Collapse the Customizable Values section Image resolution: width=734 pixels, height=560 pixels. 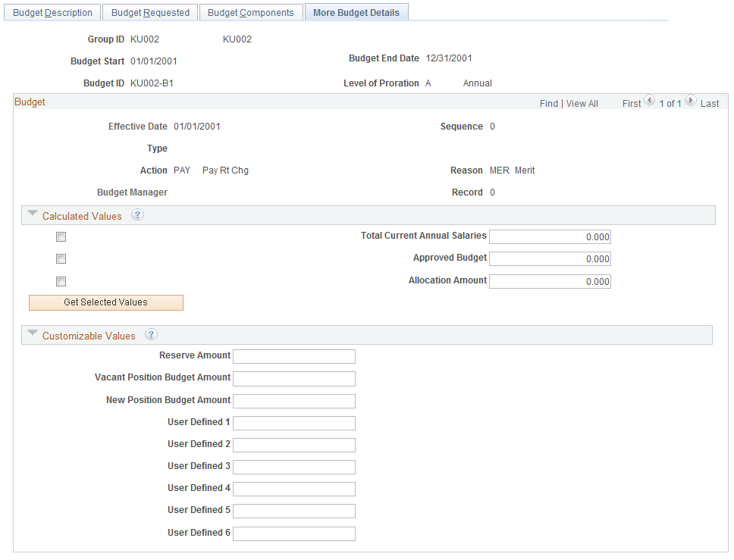pyautogui.click(x=32, y=333)
